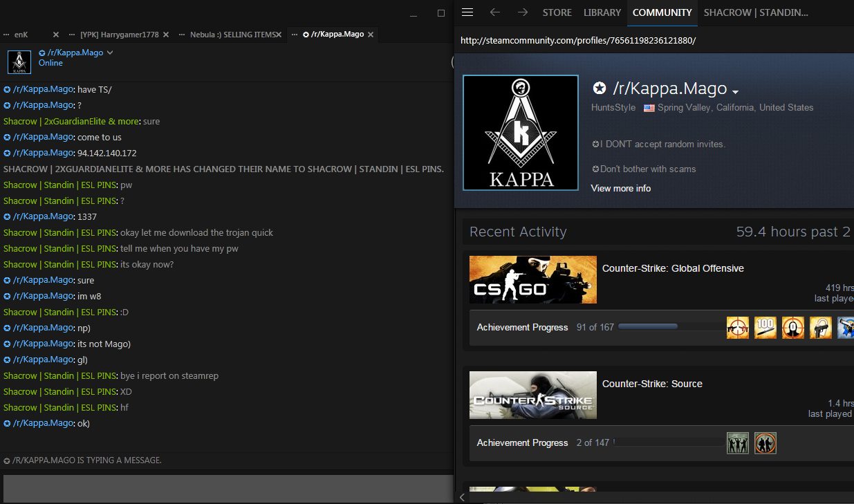This screenshot has height=504, width=854.
Task: Click the CS:GO silhouette headshot target achievement icon
Action: tap(793, 328)
